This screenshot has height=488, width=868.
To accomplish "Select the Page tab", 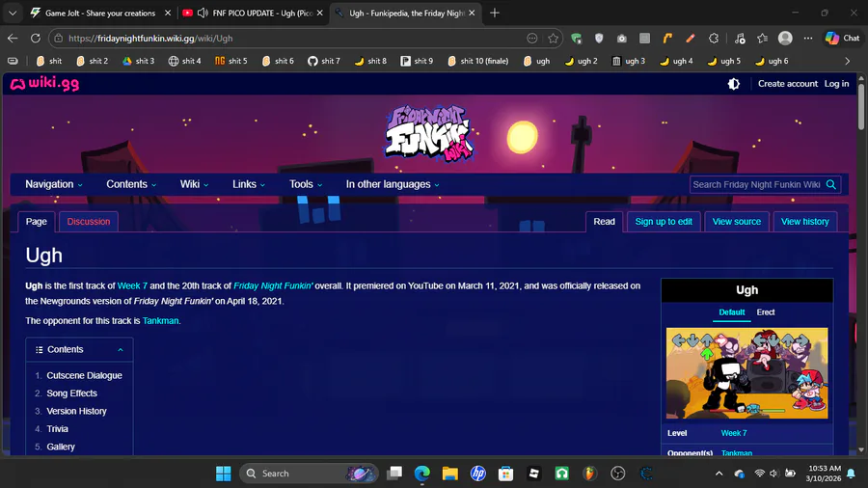I will coord(36,221).
